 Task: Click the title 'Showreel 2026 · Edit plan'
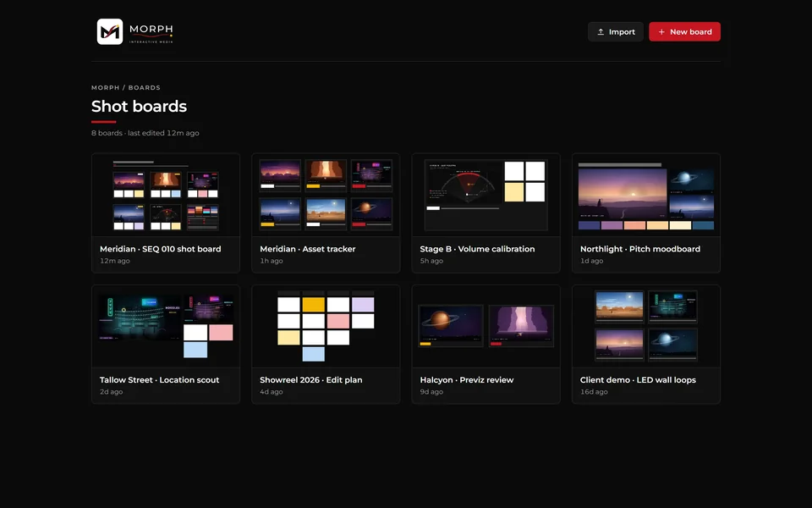[311, 380]
